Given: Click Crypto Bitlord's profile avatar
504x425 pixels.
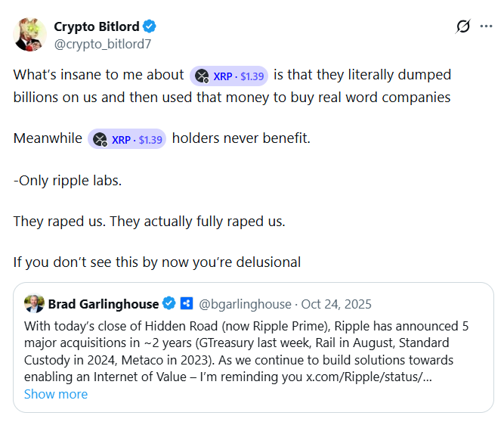Looking at the screenshot, I should pyautogui.click(x=29, y=34).
